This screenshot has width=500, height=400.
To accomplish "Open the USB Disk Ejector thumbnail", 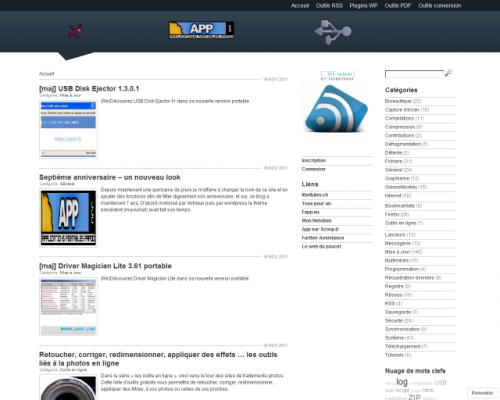I will (x=68, y=129).
